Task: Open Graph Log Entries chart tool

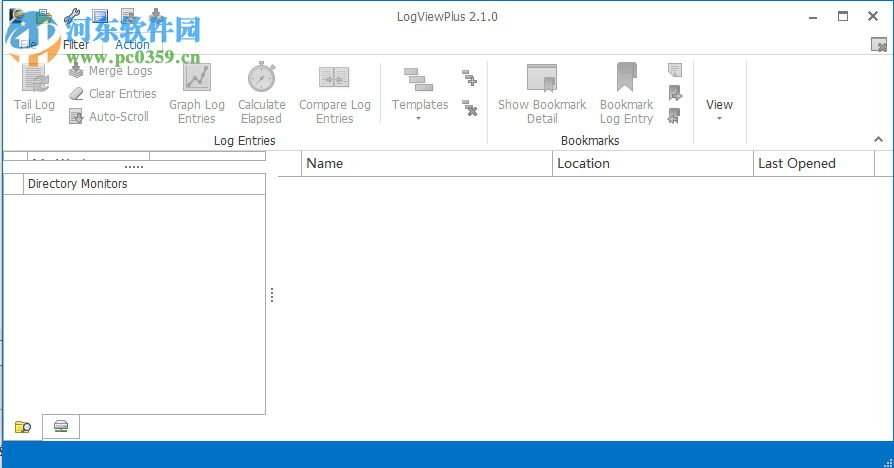Action: coord(197,94)
